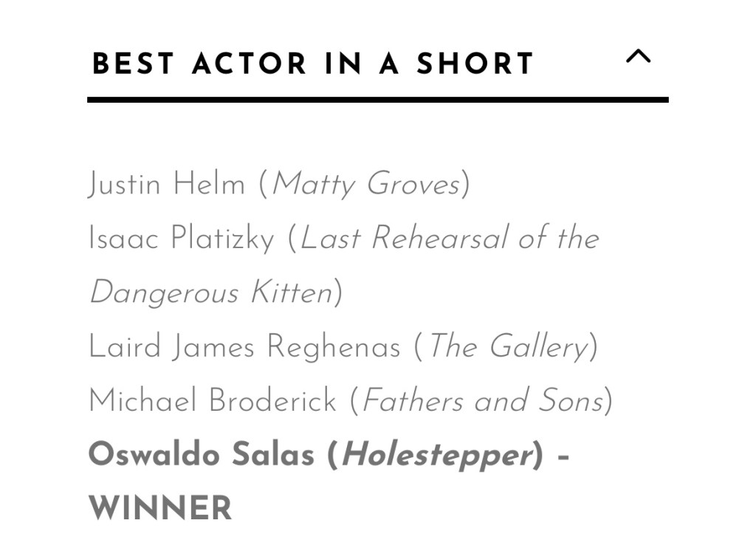Click the "BEST ACTOR IN A SHORT" heading
This screenshot has width=756, height=540.
click(312, 64)
